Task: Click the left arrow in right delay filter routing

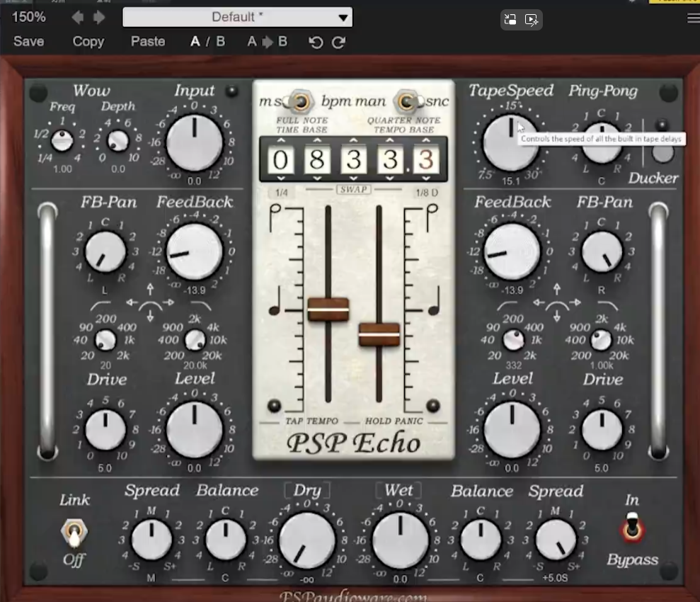Action: pos(539,303)
